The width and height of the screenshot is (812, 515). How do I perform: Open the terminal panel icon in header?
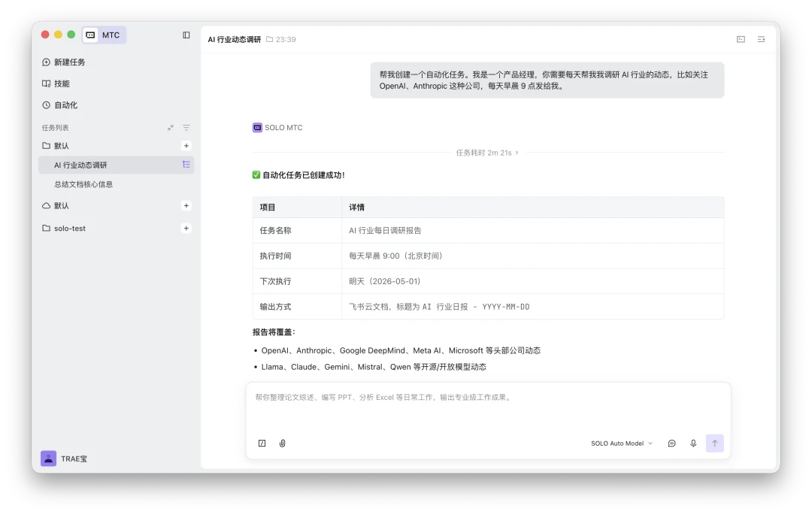click(741, 39)
